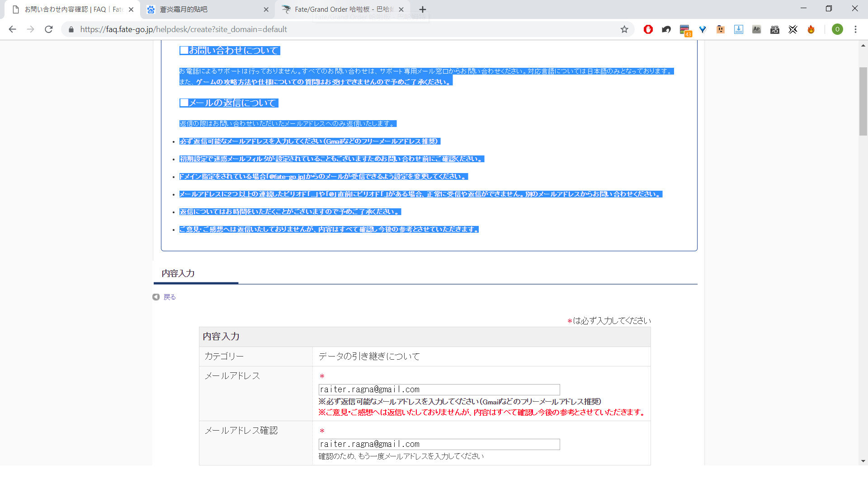Screen dimensions: 868x488
Task: Click the データの引き継ぎについて category value
Action: pyautogui.click(x=369, y=357)
